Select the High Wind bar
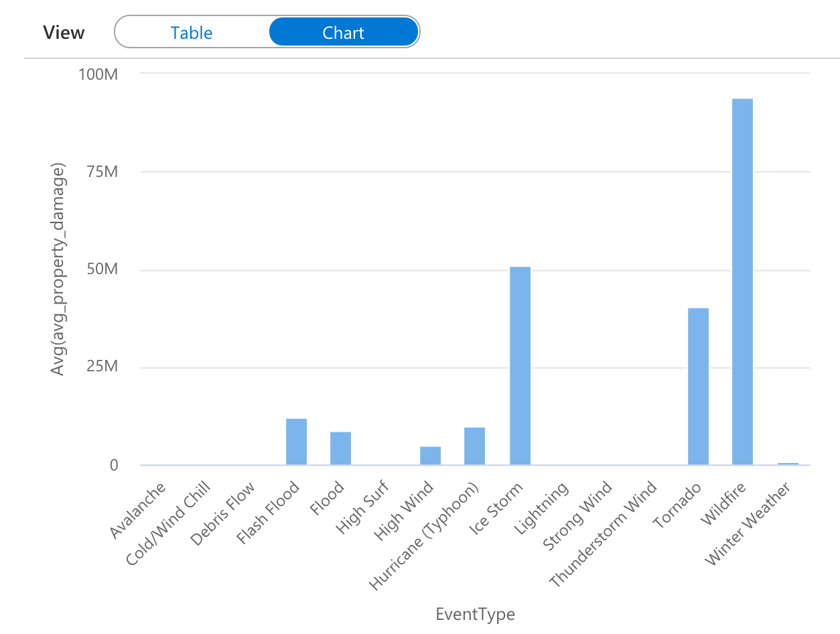The width and height of the screenshot is (840, 634). pos(430,455)
